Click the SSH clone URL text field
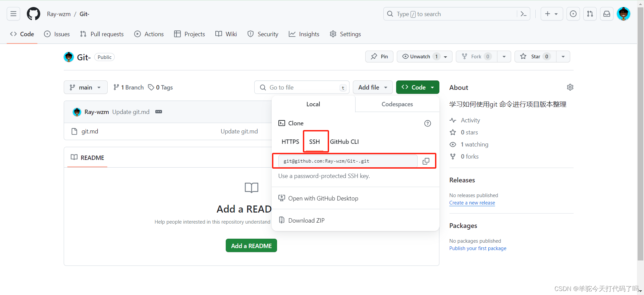Screen dimensions: 644x295 348,161
